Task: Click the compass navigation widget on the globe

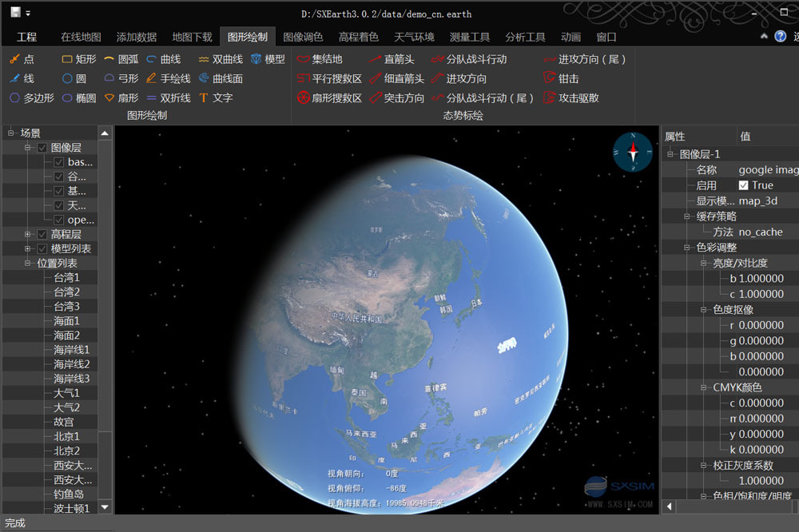Action: tap(632, 153)
